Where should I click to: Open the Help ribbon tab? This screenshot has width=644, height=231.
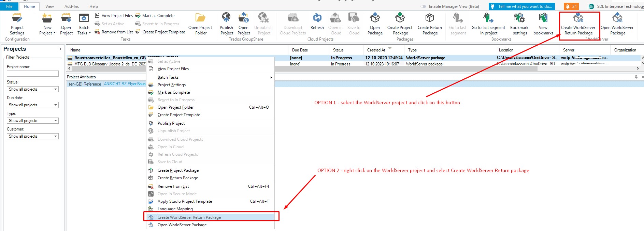click(x=94, y=6)
